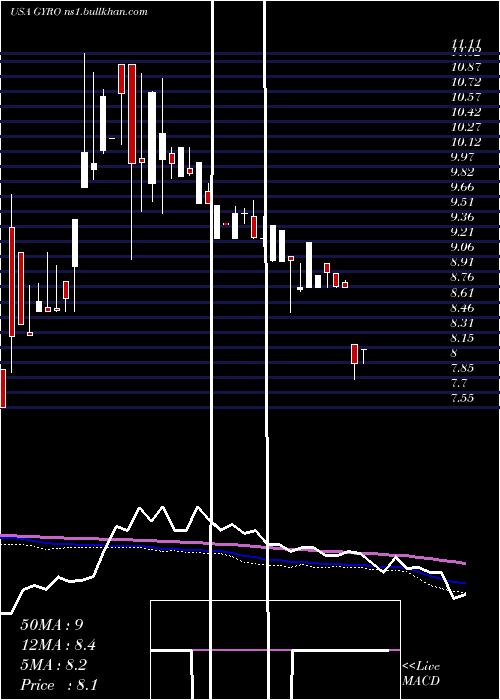Select the 9.21 price level label
This screenshot has width=500, height=700.
463,232
